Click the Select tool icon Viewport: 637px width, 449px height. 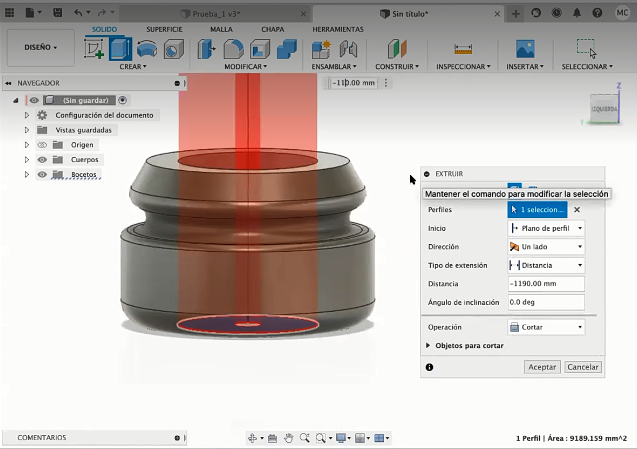click(587, 49)
